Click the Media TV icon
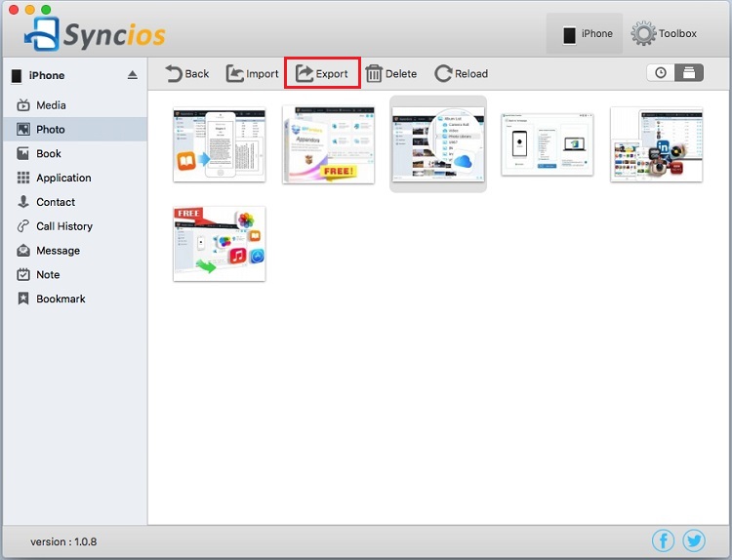This screenshot has height=560, width=732. (23, 105)
